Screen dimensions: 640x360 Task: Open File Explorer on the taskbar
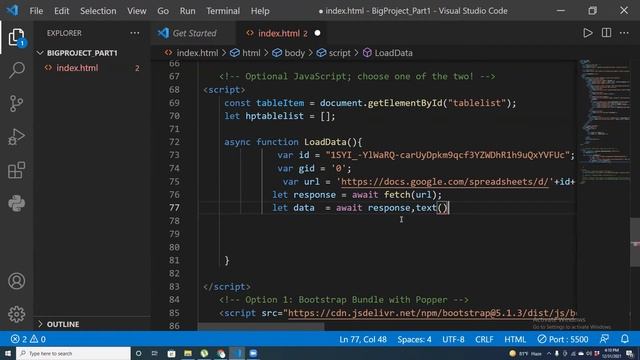point(188,353)
